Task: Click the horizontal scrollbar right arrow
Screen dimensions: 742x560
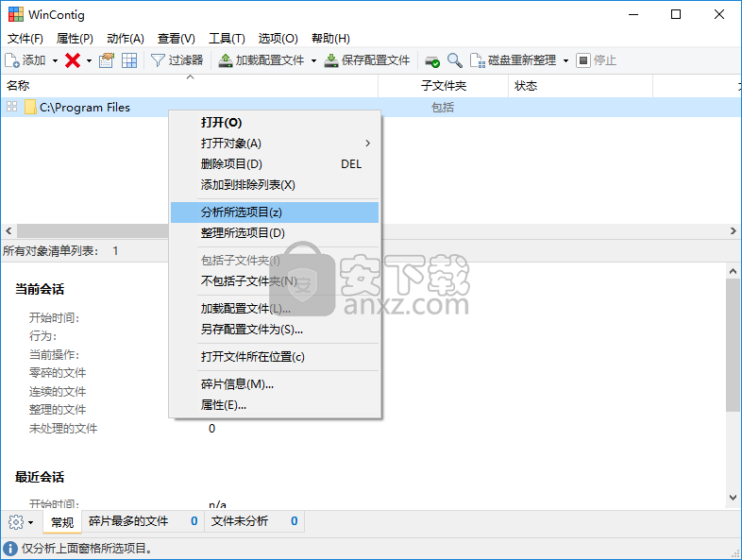Action: [733, 231]
